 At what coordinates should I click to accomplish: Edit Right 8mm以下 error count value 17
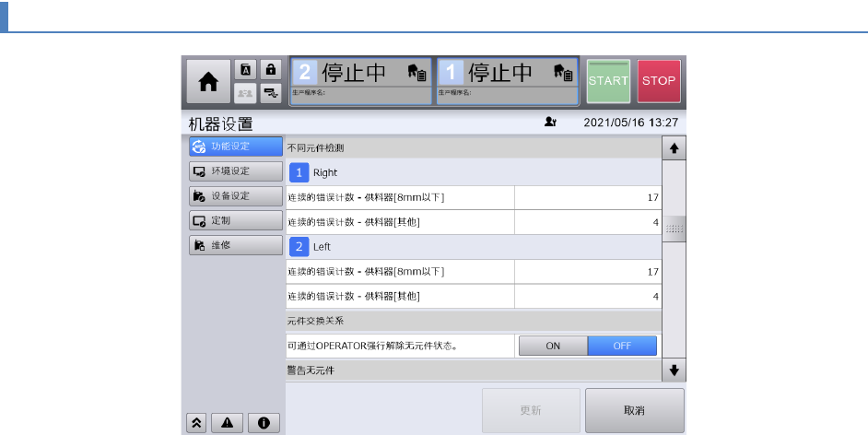click(588, 197)
